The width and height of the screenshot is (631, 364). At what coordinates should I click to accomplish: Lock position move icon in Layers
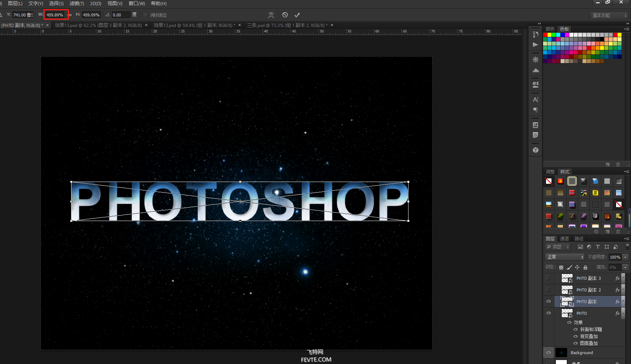coord(577,267)
